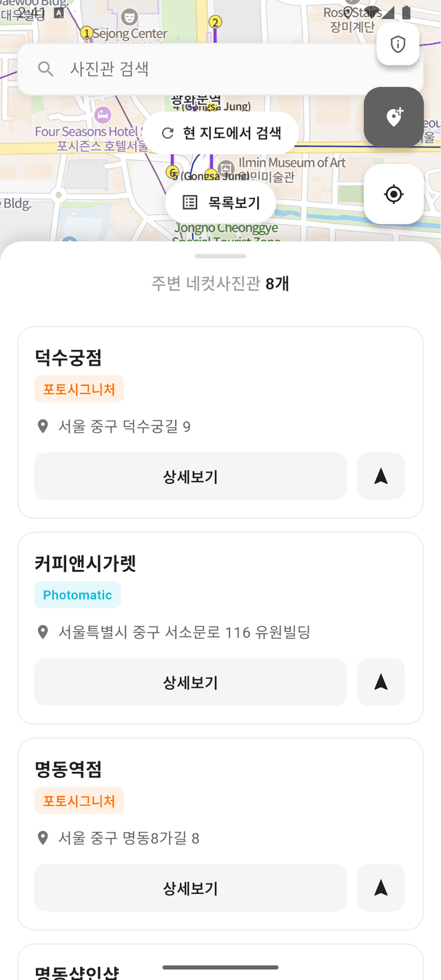Tap the 현 지도에서 검색 button

point(220,134)
